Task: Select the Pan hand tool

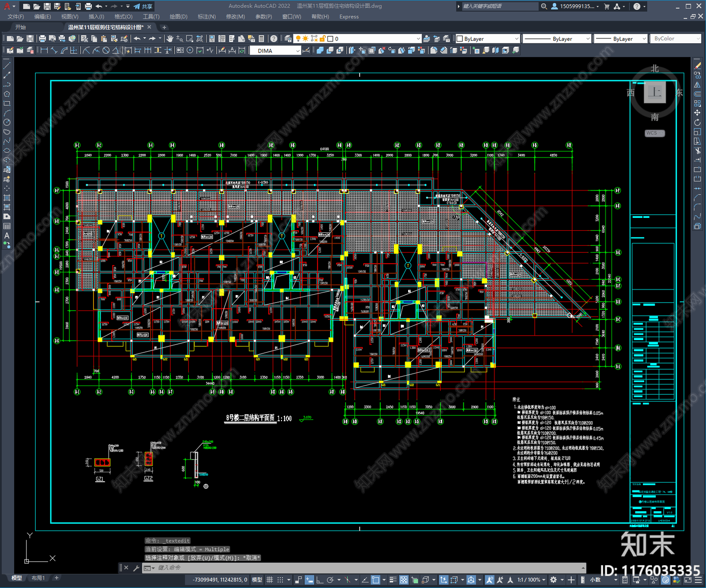Action: tap(170, 39)
